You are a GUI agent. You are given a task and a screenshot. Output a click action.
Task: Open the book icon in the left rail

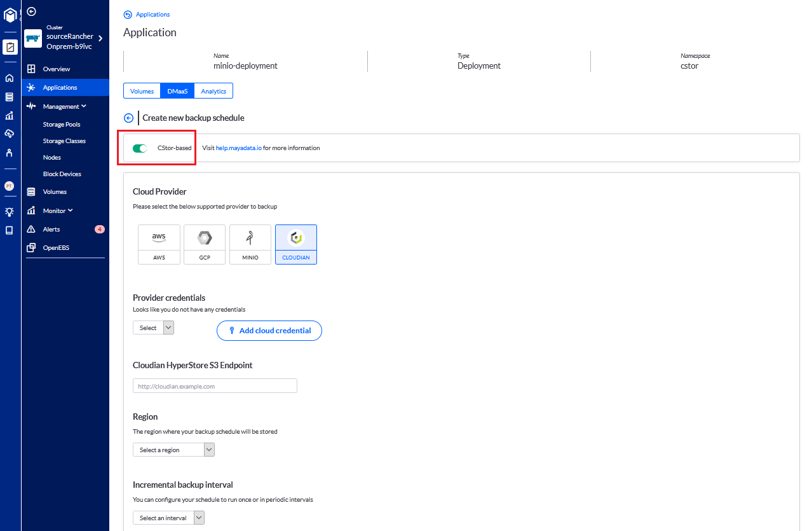(x=10, y=230)
